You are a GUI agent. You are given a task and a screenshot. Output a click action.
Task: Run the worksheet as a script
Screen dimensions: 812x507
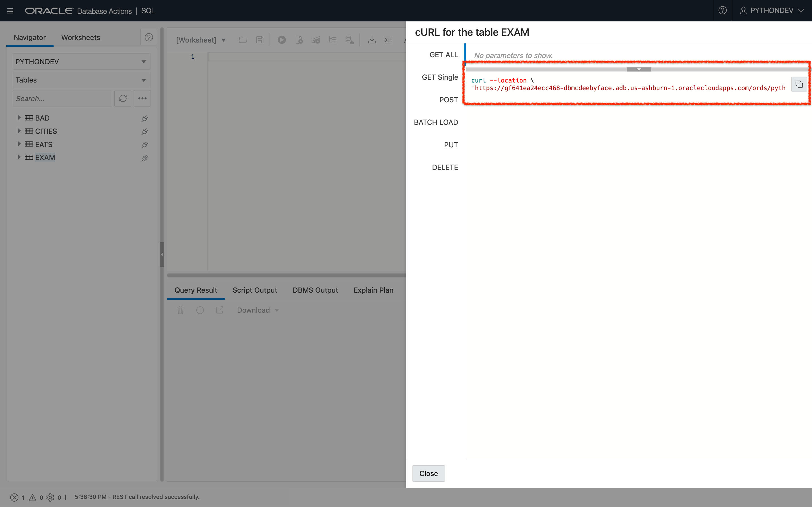pyautogui.click(x=299, y=39)
